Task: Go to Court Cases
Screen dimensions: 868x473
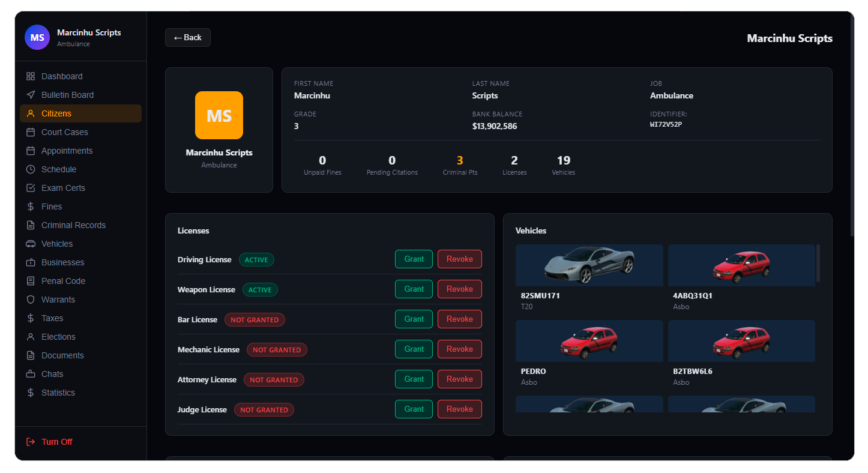Action: pyautogui.click(x=80, y=132)
